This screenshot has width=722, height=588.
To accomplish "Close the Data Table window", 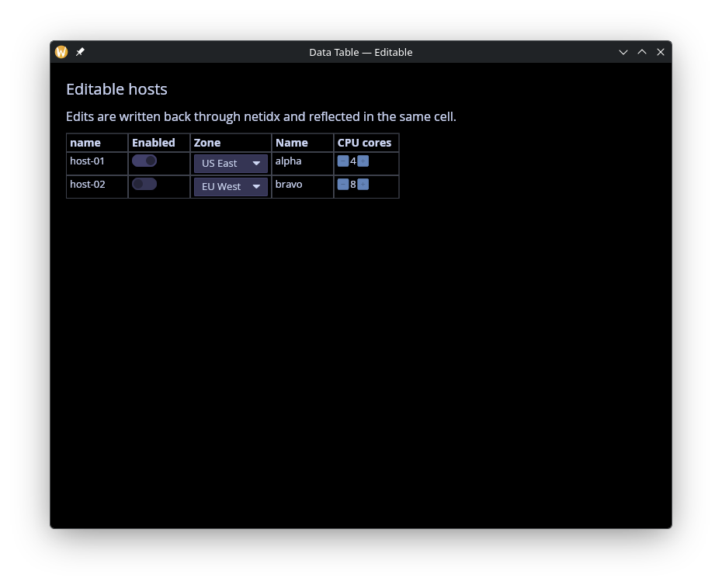I will pos(661,52).
